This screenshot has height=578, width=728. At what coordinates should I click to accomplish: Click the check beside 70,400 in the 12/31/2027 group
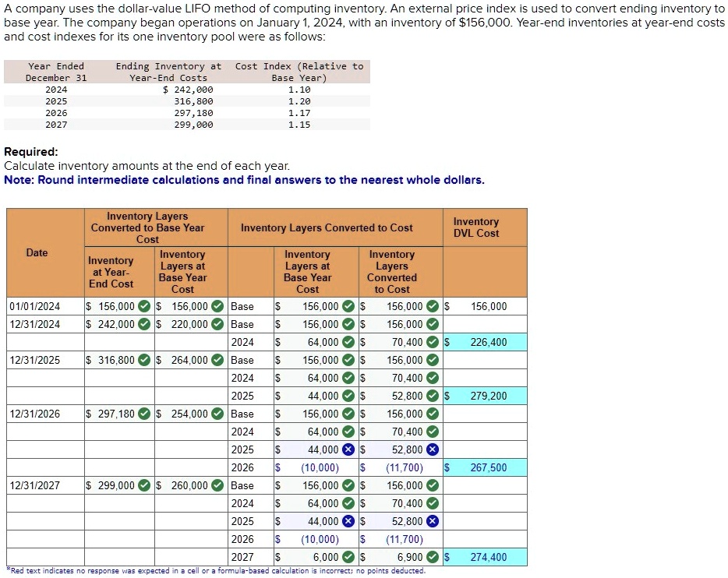pos(433,503)
